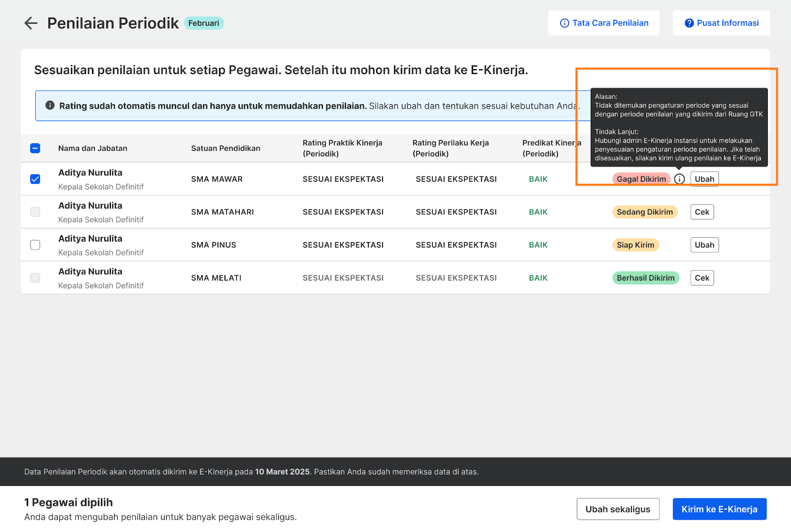Viewport: 791px width, 532px height.
Task: Click the Siap Kirim status badge
Action: coord(635,245)
